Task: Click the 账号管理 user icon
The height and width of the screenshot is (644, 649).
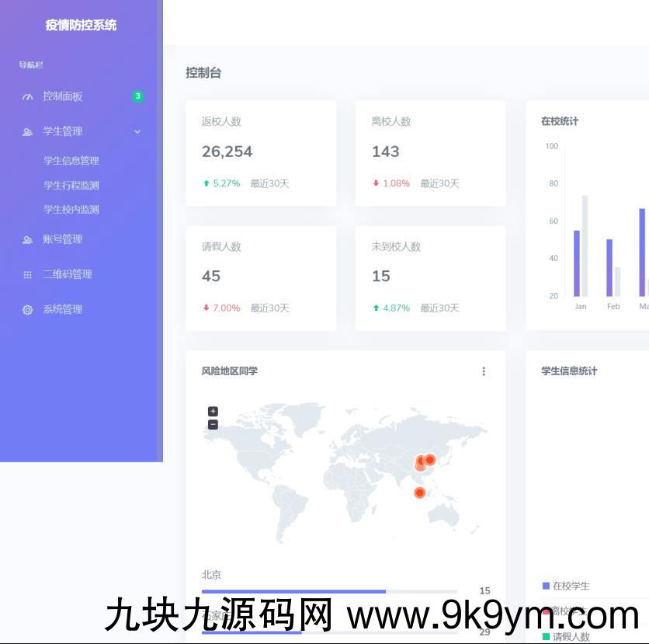Action: point(28,240)
